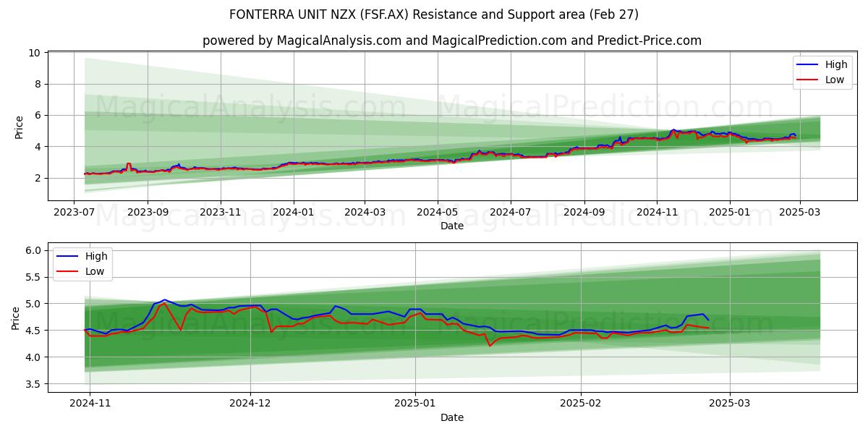The image size is (868, 434).
Task: Click the '2023-09' date label on top chart
Action: tap(148, 213)
